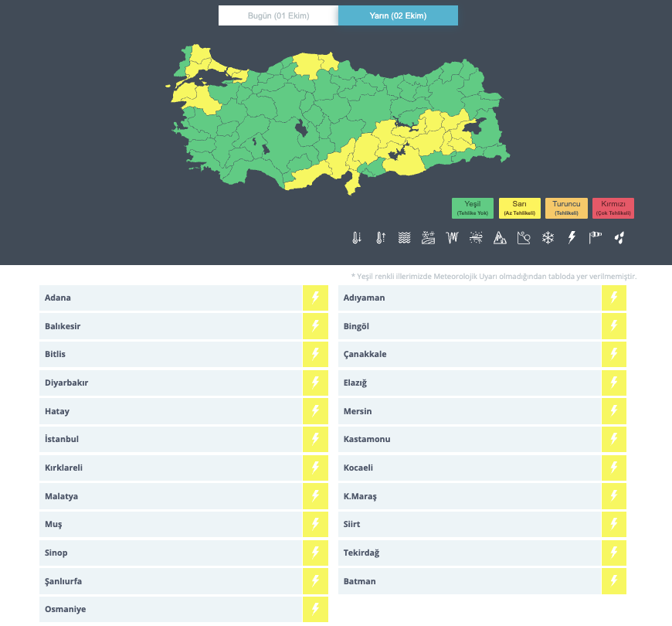Open the Mersin warning row
672x626 pixels.
pos(482,410)
